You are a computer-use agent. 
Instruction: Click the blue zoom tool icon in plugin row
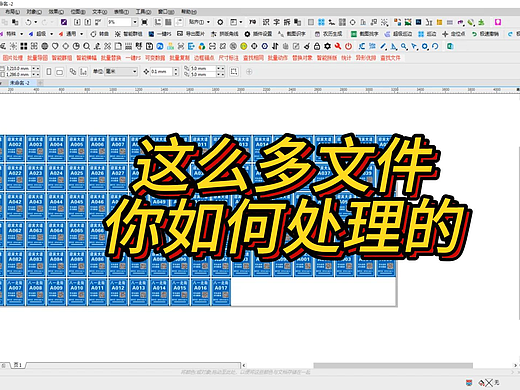click(404, 46)
